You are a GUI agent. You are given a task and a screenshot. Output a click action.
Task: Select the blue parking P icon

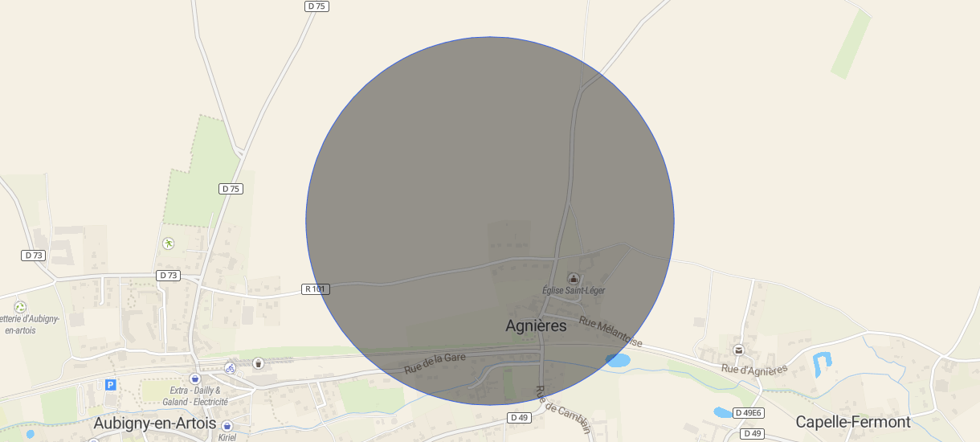[x=111, y=385]
